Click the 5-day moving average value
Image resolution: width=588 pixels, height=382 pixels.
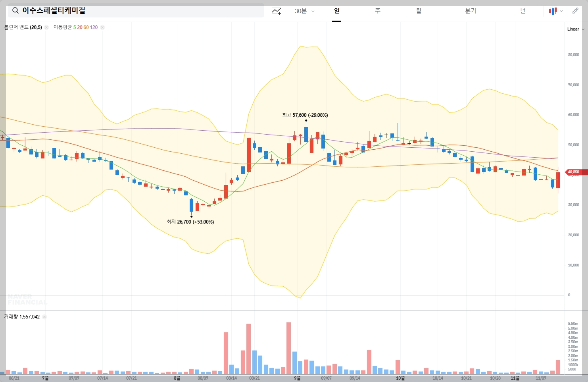(x=75, y=27)
